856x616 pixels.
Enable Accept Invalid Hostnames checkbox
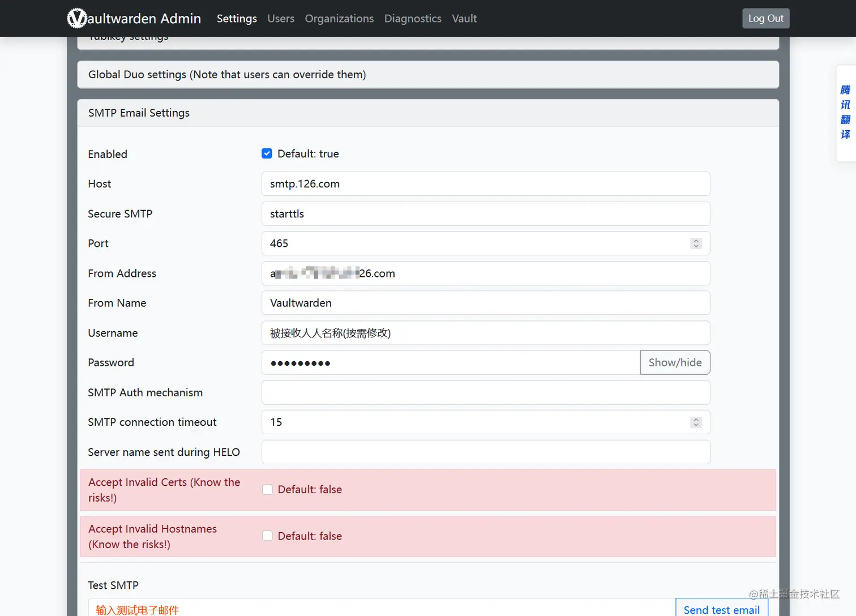click(267, 536)
